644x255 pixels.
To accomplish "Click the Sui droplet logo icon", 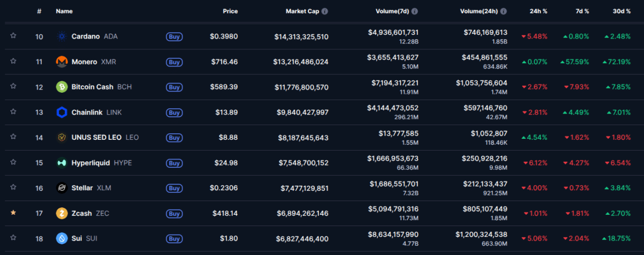I will [x=62, y=238].
